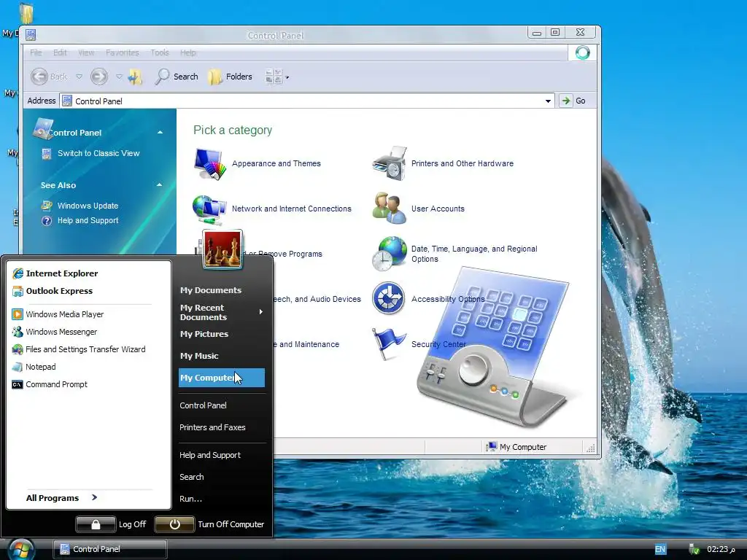Open Help and Support sidebar link
Screen dimensions: 747x560
pyautogui.click(x=88, y=220)
